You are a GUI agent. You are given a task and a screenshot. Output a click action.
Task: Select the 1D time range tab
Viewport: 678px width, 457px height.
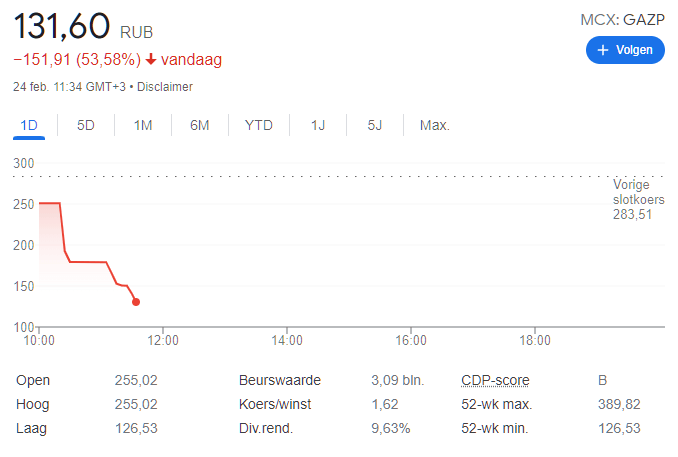pyautogui.click(x=29, y=125)
